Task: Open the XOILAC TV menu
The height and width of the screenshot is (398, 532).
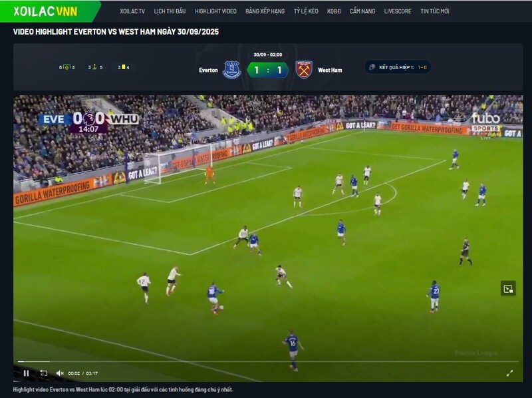Action: [x=132, y=11]
